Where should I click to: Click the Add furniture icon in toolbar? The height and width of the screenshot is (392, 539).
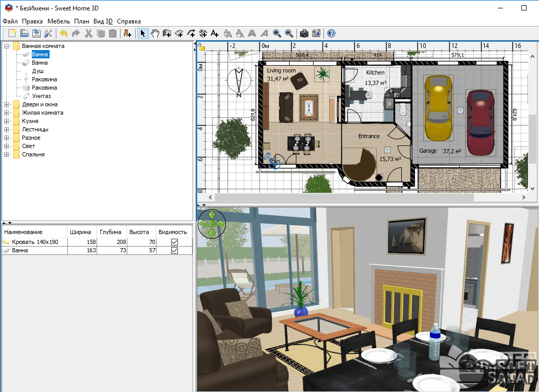click(x=127, y=34)
